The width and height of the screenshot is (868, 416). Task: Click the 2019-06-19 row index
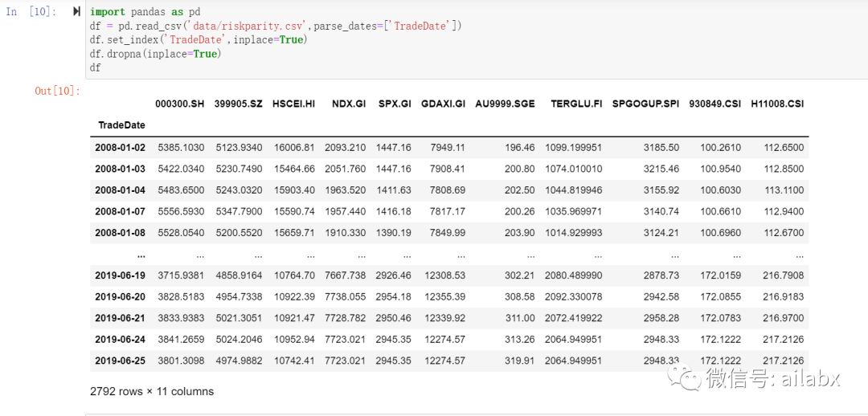coord(120,275)
